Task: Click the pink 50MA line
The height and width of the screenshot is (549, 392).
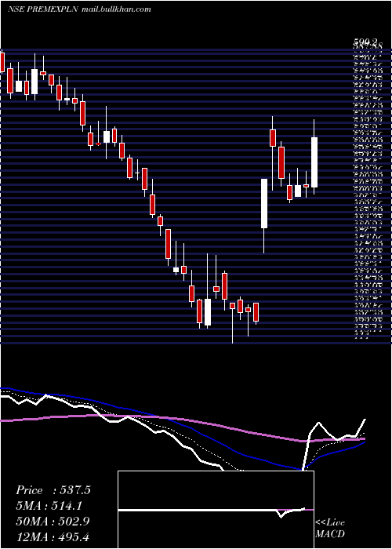Action: tap(182, 420)
